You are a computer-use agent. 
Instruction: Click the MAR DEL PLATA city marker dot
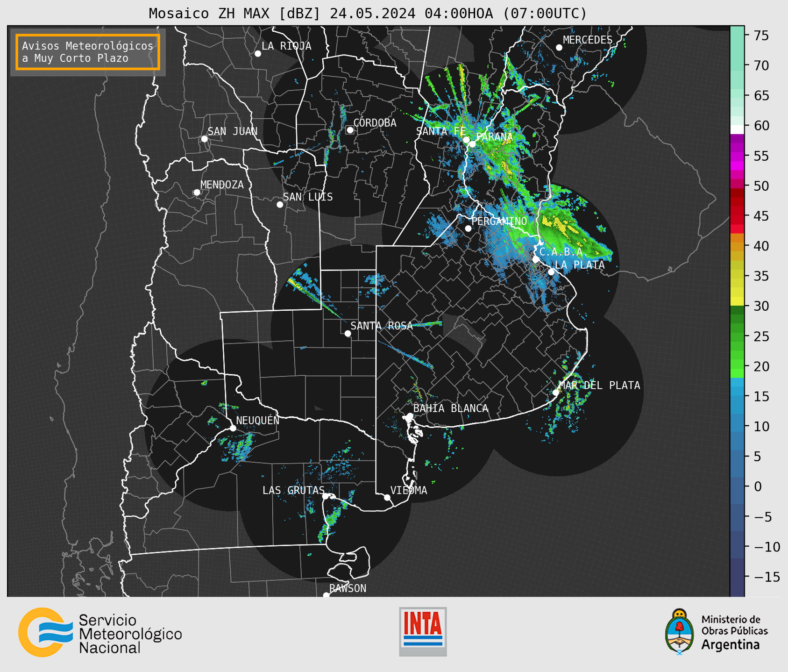tap(556, 393)
